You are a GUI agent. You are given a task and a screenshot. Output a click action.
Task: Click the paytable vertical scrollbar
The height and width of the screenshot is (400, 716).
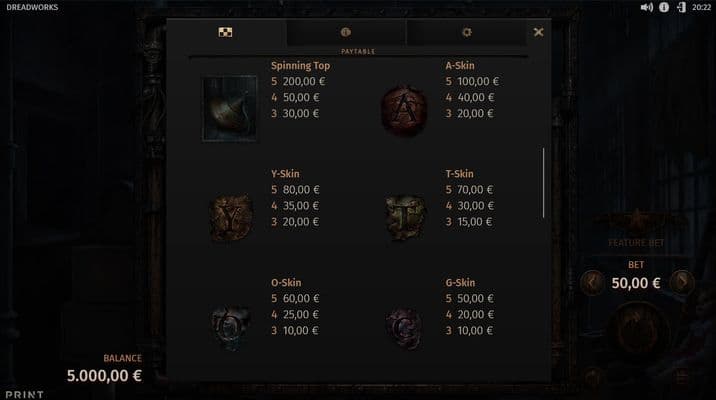pos(543,183)
